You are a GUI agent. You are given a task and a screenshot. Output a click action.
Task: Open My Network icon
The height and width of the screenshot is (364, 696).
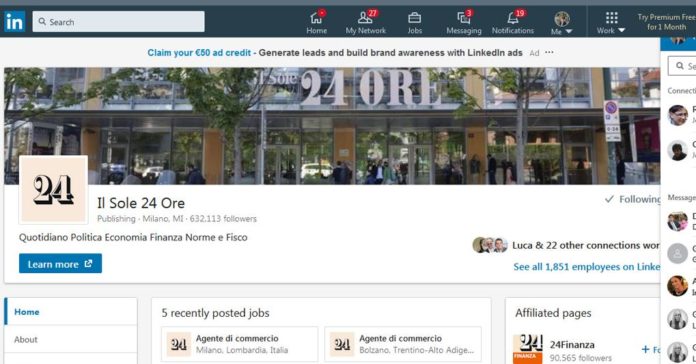click(366, 22)
